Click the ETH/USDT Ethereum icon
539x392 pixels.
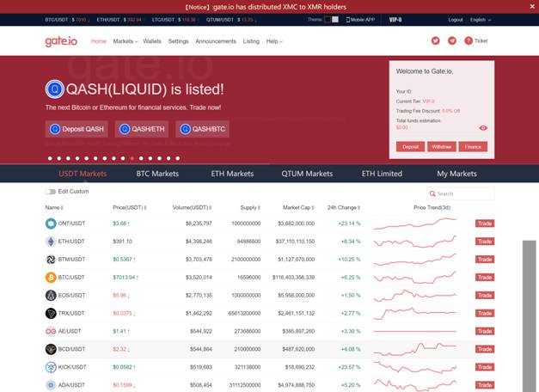tap(51, 242)
